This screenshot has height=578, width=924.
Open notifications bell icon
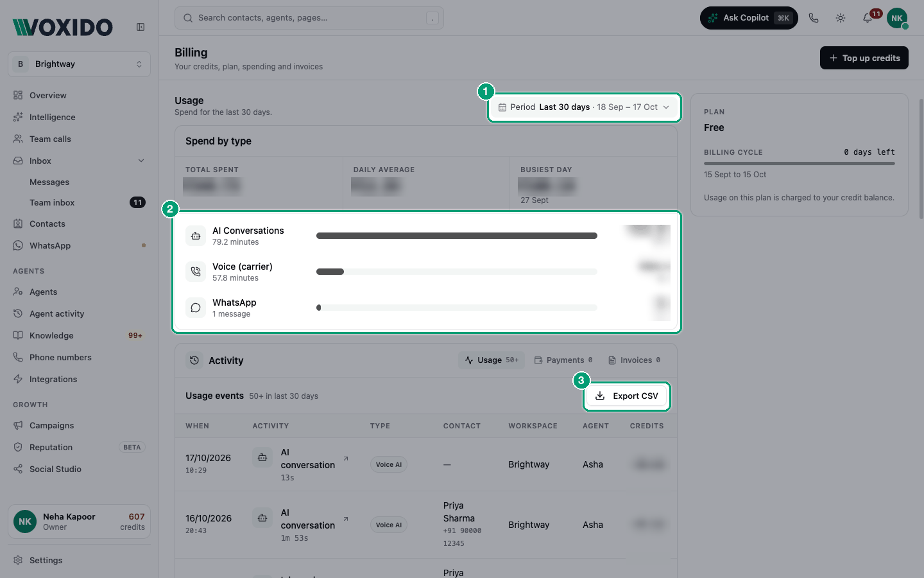pos(868,18)
